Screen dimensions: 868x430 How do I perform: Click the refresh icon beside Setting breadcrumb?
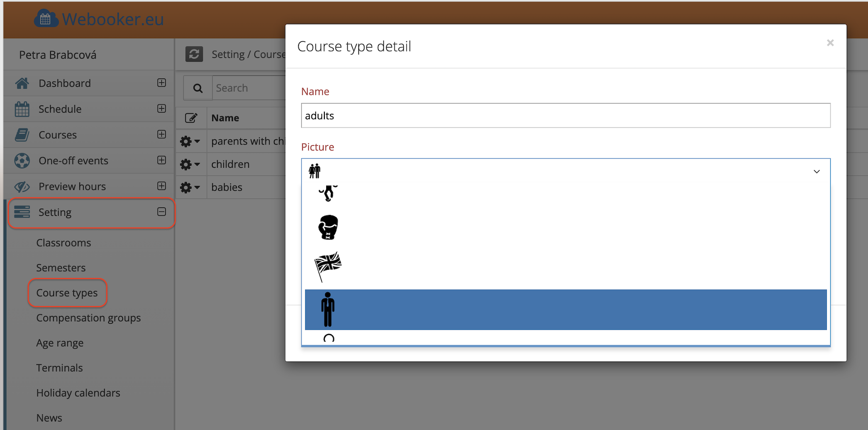click(194, 54)
